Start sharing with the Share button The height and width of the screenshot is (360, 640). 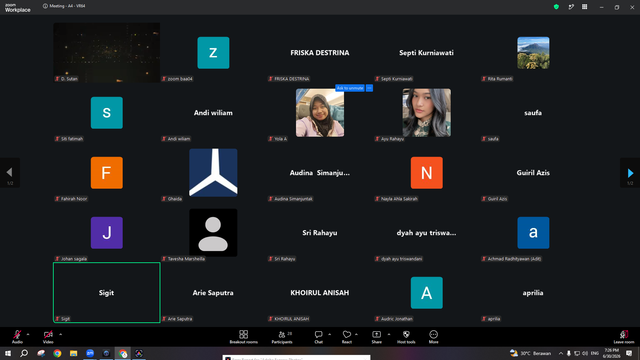(376, 337)
